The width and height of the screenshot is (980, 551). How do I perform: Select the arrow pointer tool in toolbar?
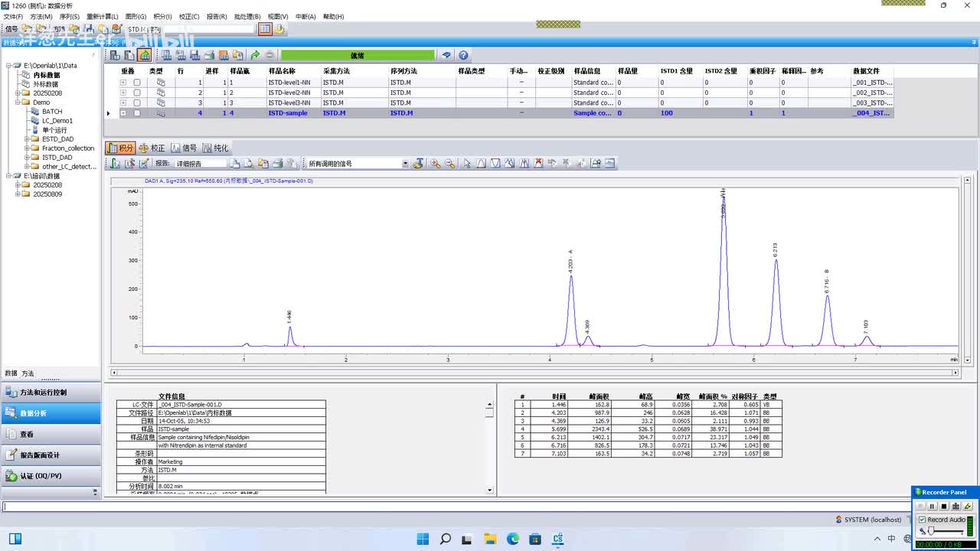[x=465, y=163]
